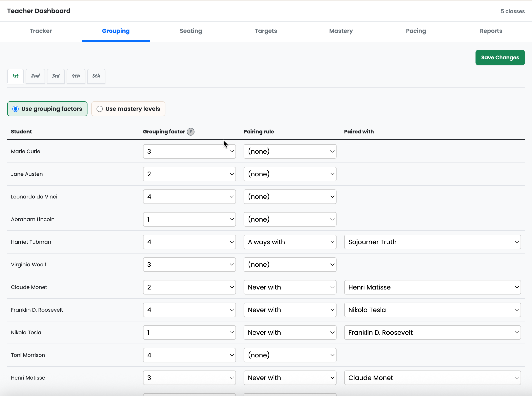
Task: Open the Pacing tab
Action: [x=416, y=31]
